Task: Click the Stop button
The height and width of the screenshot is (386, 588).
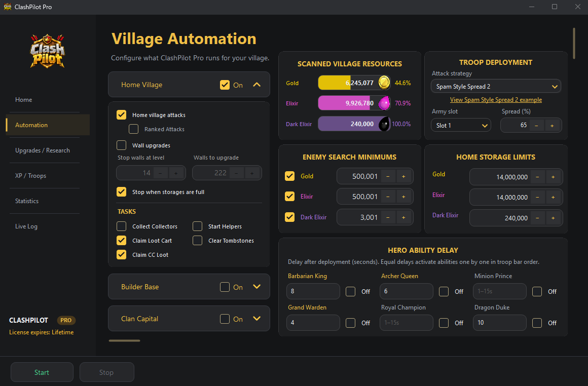Action: (x=106, y=372)
